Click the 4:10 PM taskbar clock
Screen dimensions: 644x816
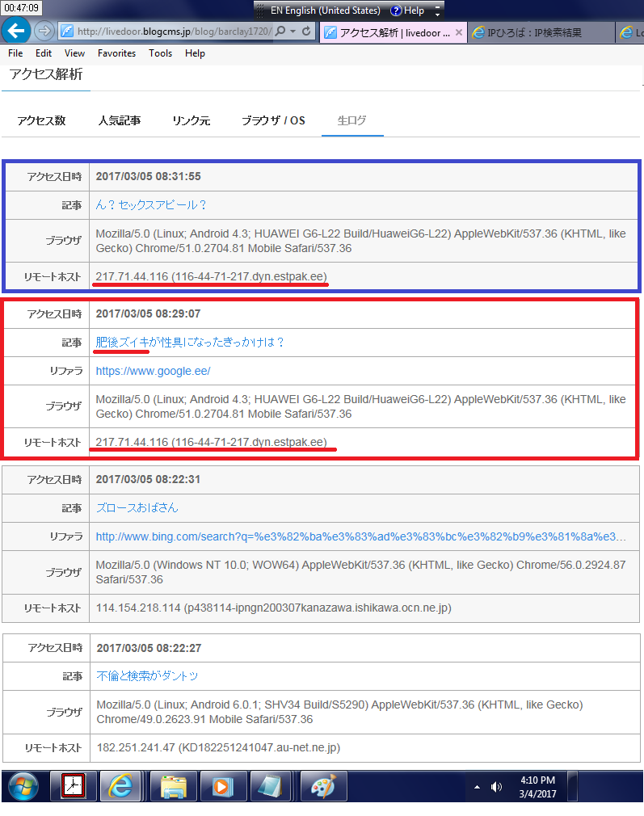(x=538, y=787)
